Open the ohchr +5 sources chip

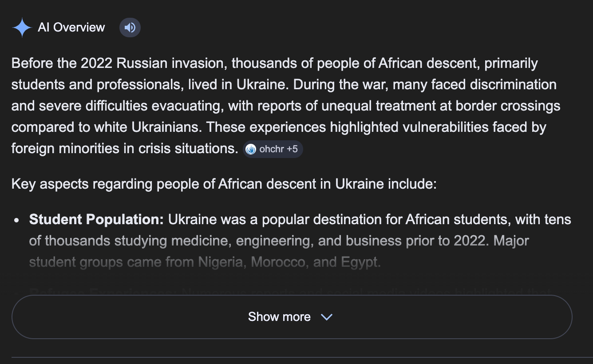point(273,149)
